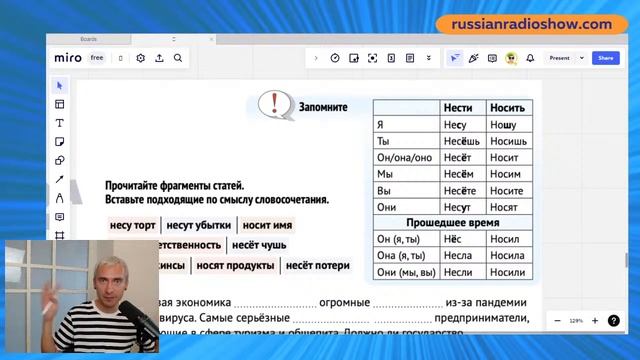640x360 pixels.
Task: Open the comments chat panel icon
Action: (492, 58)
